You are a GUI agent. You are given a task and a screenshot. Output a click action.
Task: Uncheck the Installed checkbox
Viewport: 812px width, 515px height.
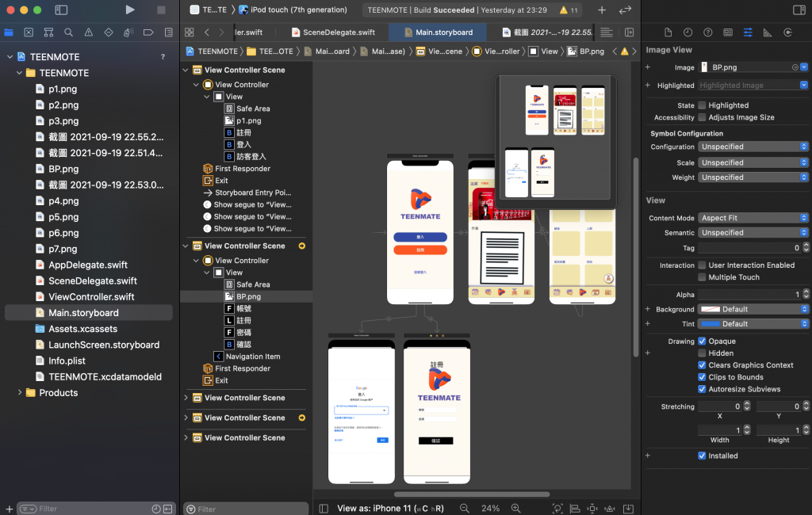(x=702, y=456)
